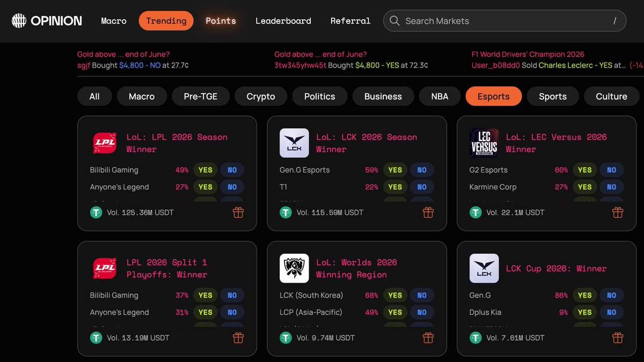Open the Leaderboard page
This screenshot has height=362, width=644.
[283, 21]
